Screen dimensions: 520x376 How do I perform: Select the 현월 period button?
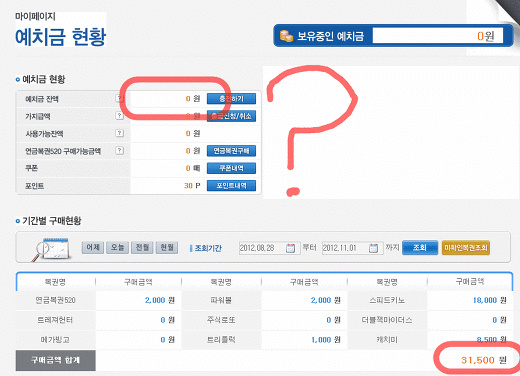tap(167, 247)
